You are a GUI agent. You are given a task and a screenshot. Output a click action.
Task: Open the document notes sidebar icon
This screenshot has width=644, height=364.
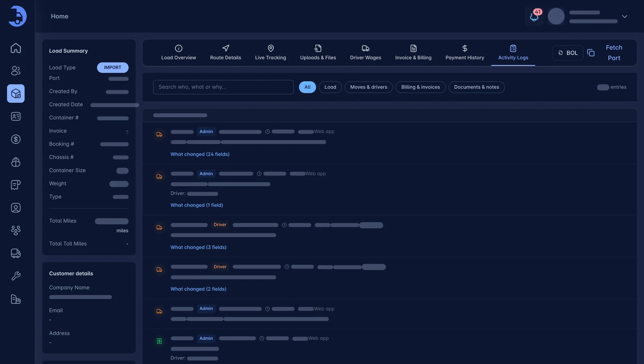(x=16, y=185)
